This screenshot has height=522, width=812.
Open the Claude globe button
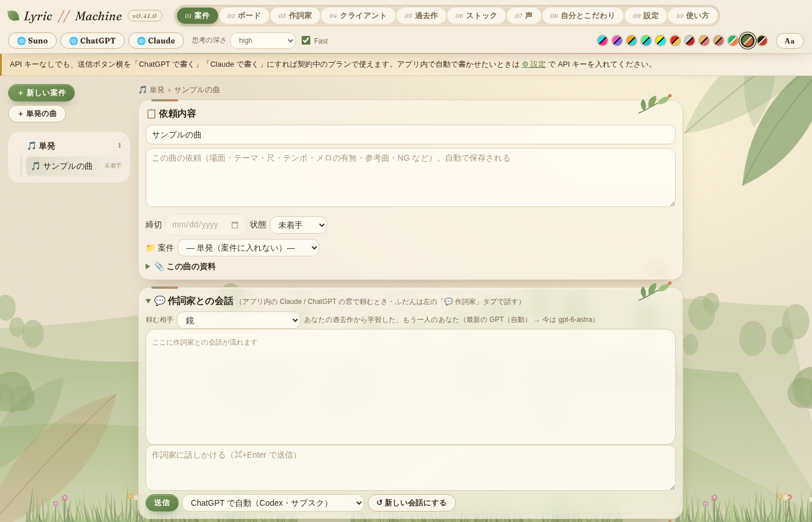point(156,41)
